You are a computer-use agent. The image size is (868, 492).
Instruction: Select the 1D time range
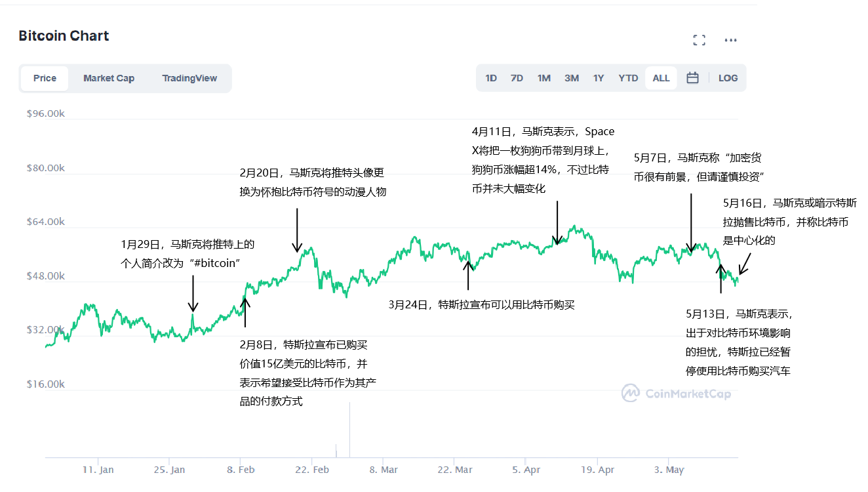point(491,78)
